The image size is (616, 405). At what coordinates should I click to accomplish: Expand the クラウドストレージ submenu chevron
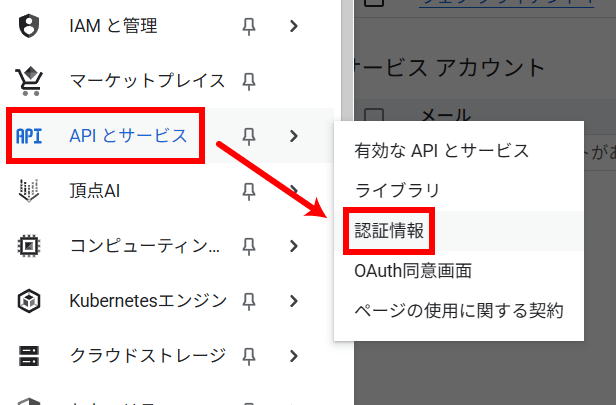pyautogui.click(x=293, y=356)
